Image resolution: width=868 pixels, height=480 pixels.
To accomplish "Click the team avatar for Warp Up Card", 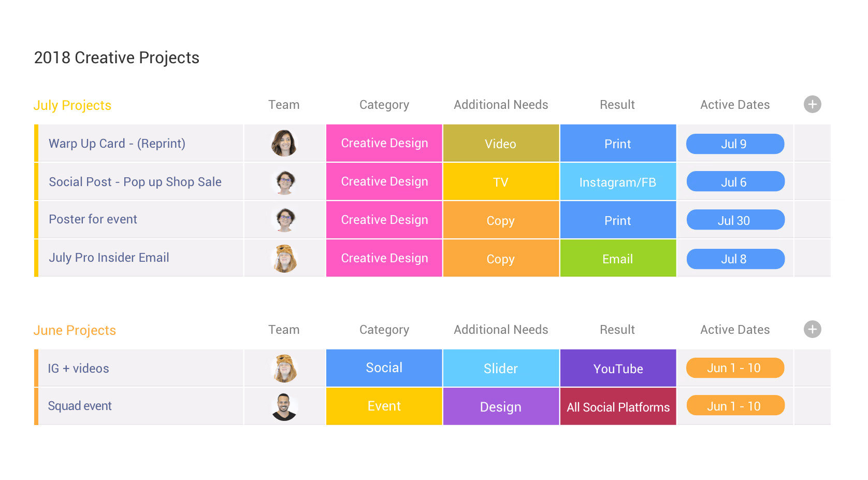I will [284, 144].
